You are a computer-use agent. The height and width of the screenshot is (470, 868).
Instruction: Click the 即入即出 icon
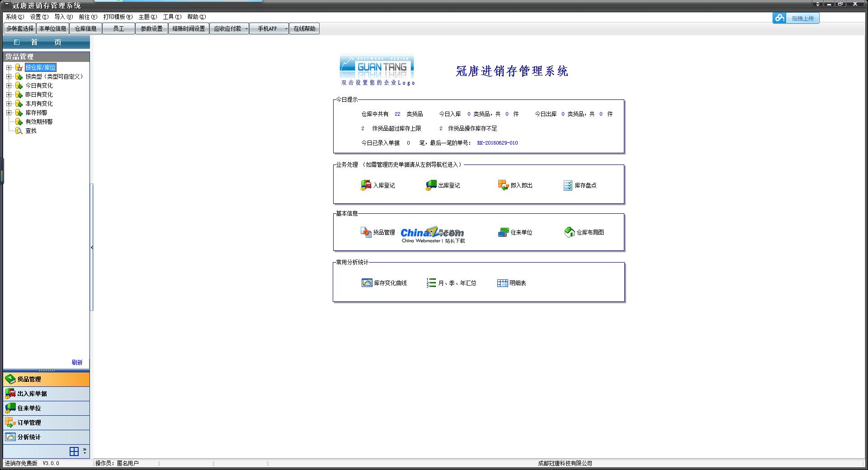click(503, 185)
